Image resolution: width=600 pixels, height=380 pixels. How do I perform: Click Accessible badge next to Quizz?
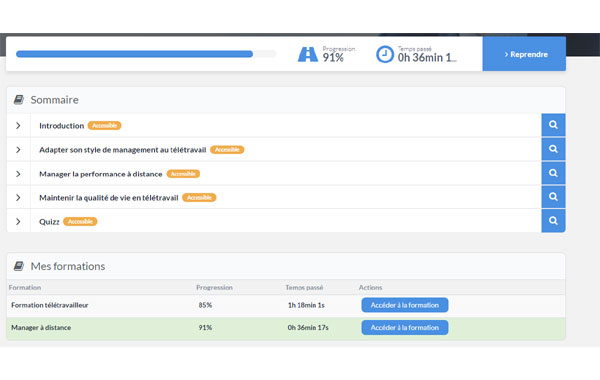coord(80,222)
